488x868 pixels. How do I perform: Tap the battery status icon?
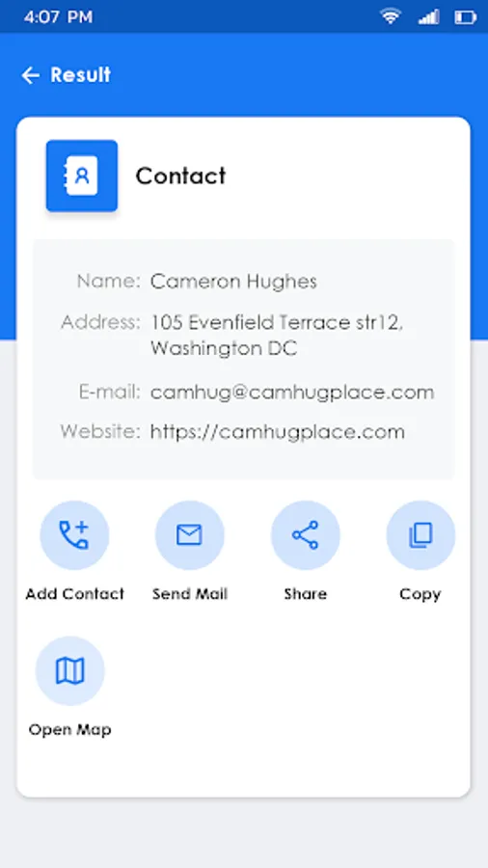coord(465,17)
